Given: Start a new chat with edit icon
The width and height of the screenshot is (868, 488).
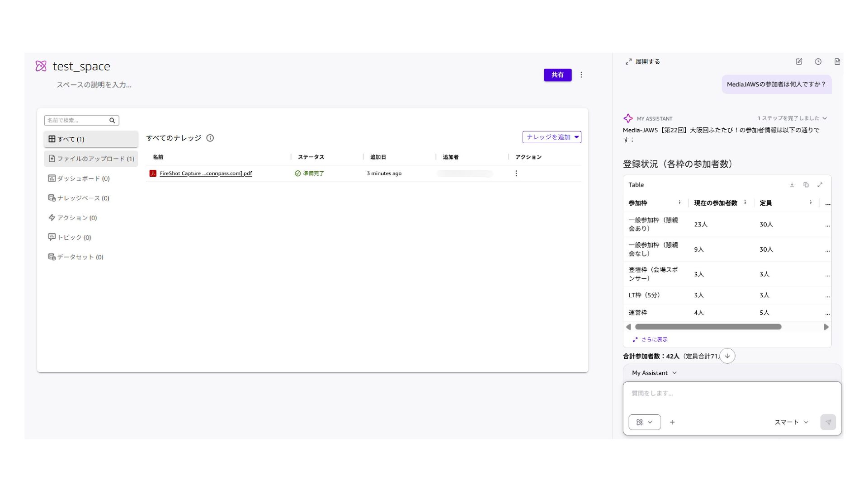Looking at the screenshot, I should [x=799, y=62].
